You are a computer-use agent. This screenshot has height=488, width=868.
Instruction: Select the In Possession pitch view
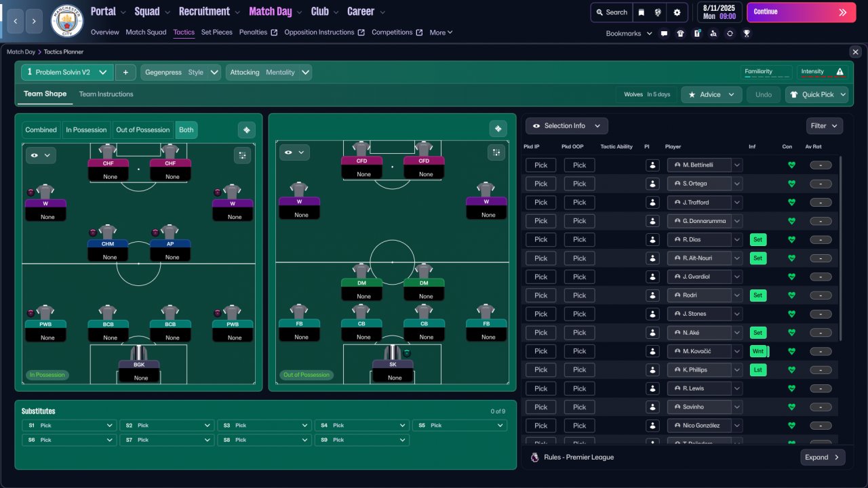coord(86,130)
